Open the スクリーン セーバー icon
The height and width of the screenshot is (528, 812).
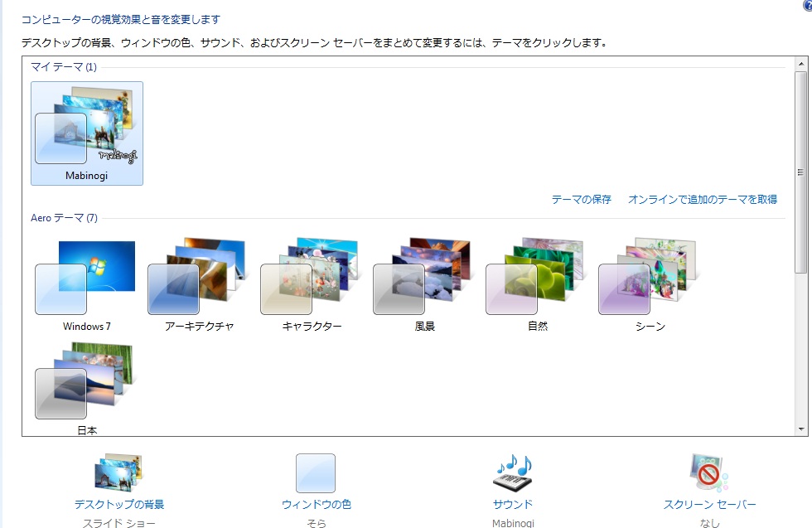click(x=709, y=472)
